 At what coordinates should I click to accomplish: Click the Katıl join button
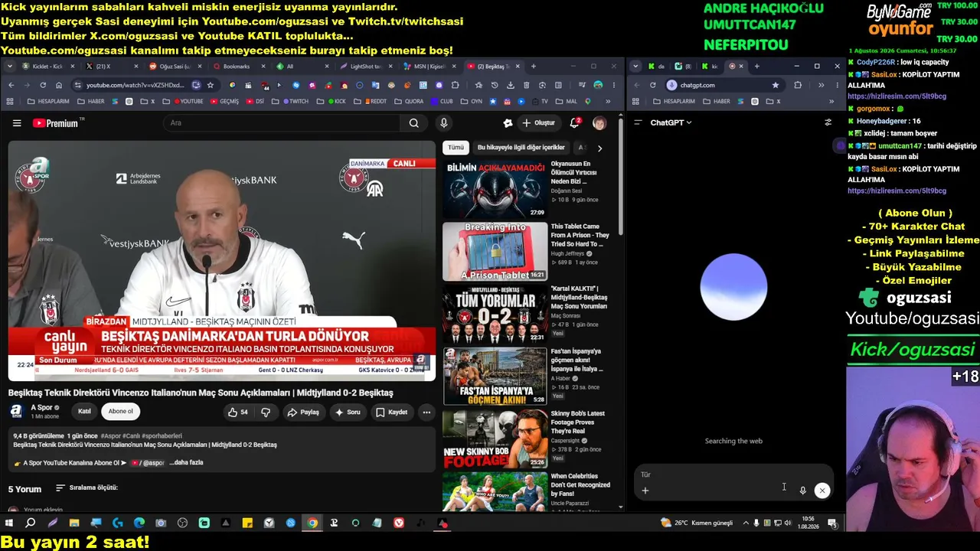(x=84, y=412)
